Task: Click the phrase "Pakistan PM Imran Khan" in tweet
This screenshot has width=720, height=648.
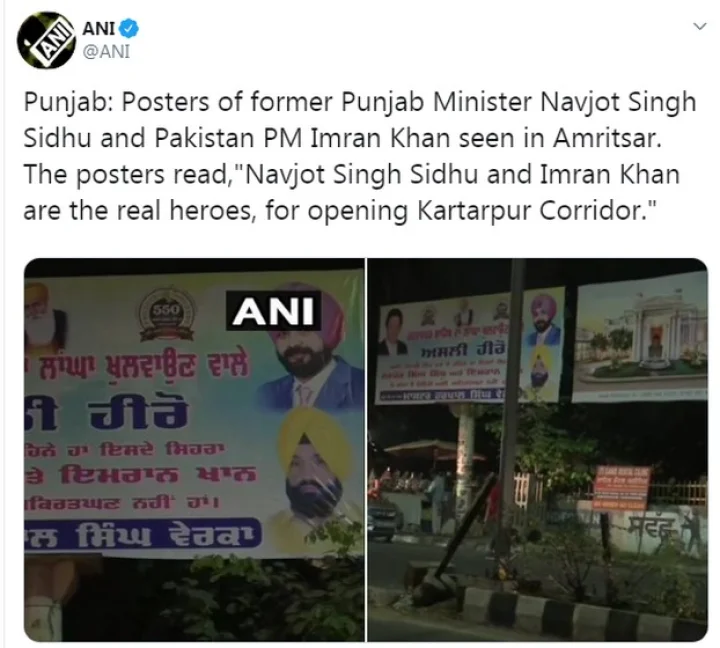Action: pyautogui.click(x=302, y=138)
